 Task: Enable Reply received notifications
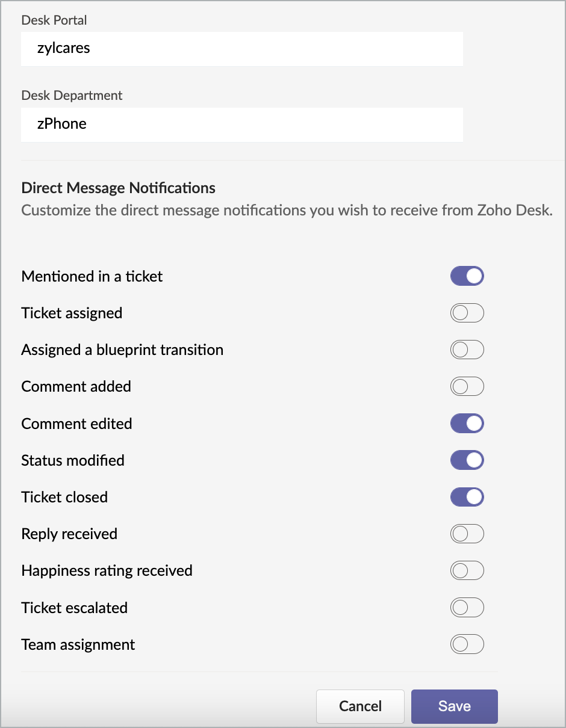pyautogui.click(x=467, y=534)
